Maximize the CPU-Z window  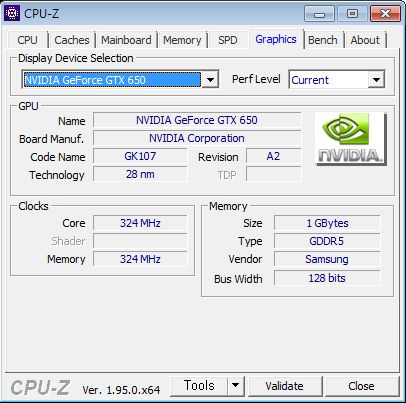pos(352,14)
